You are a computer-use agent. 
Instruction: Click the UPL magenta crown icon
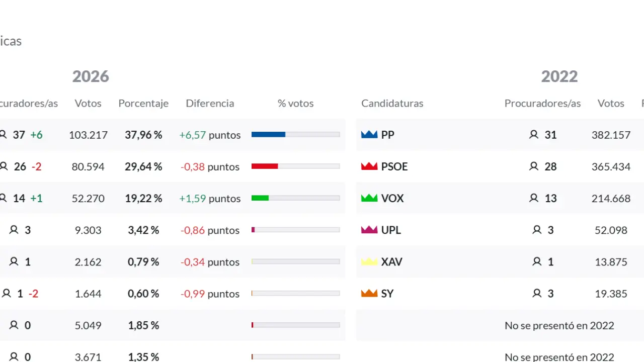pos(369,230)
